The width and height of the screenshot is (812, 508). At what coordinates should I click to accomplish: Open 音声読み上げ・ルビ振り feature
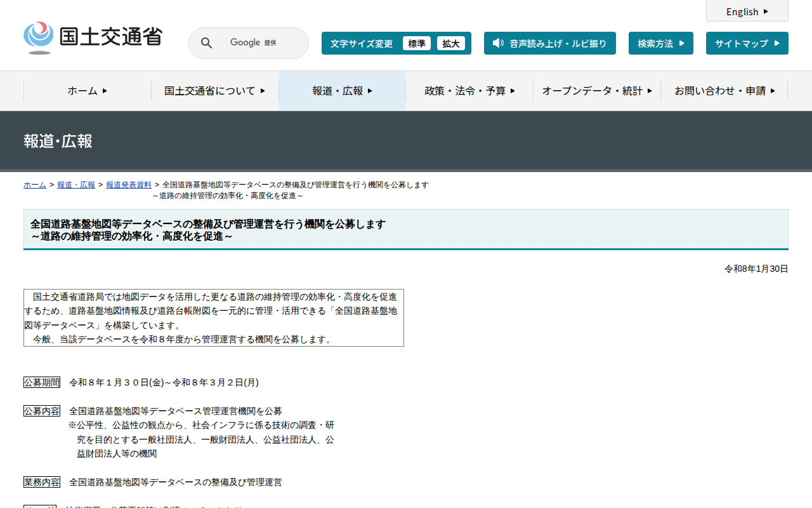tap(550, 43)
